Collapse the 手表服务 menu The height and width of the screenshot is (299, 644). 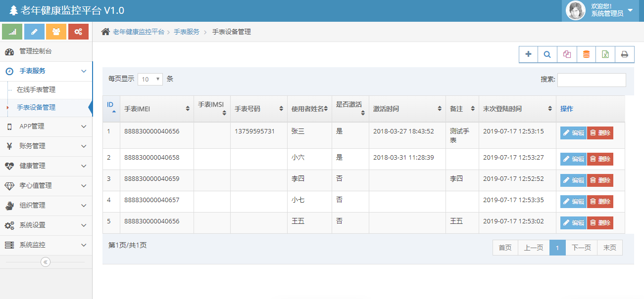pyautogui.click(x=46, y=71)
